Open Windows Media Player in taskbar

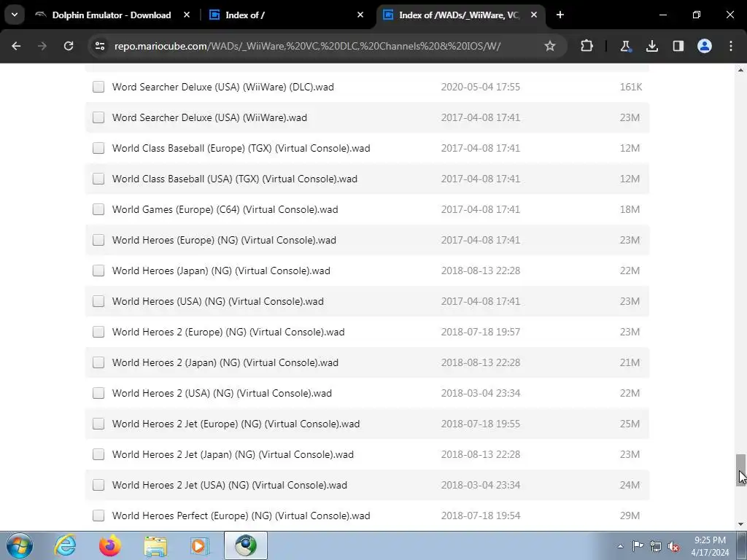pos(200,545)
